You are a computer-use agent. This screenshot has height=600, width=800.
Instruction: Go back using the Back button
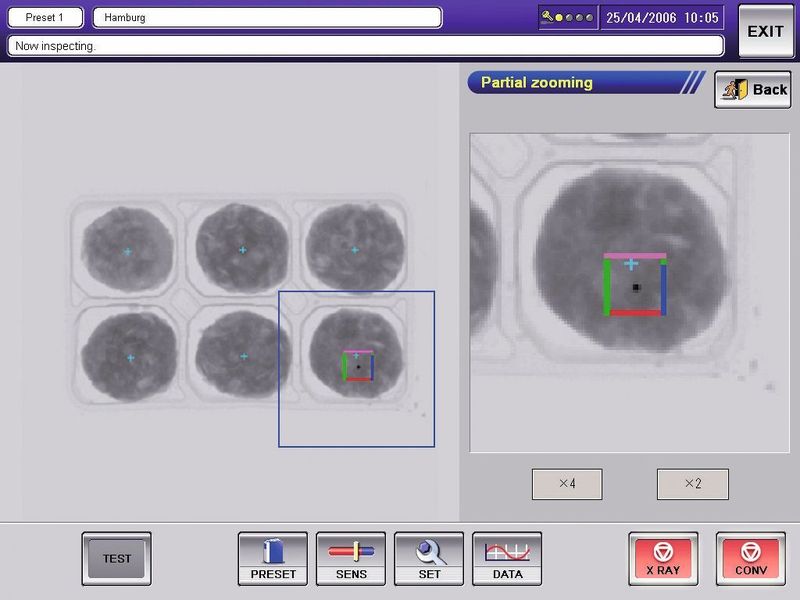753,90
